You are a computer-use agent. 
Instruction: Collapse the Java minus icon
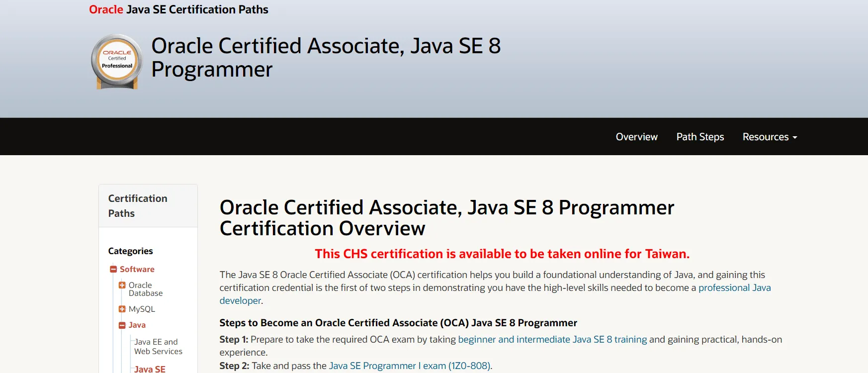pos(122,325)
